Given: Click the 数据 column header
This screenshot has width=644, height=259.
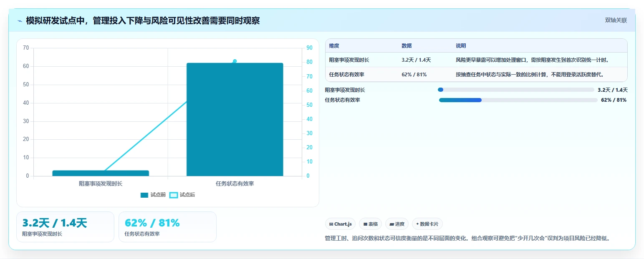Looking at the screenshot, I should (x=407, y=46).
